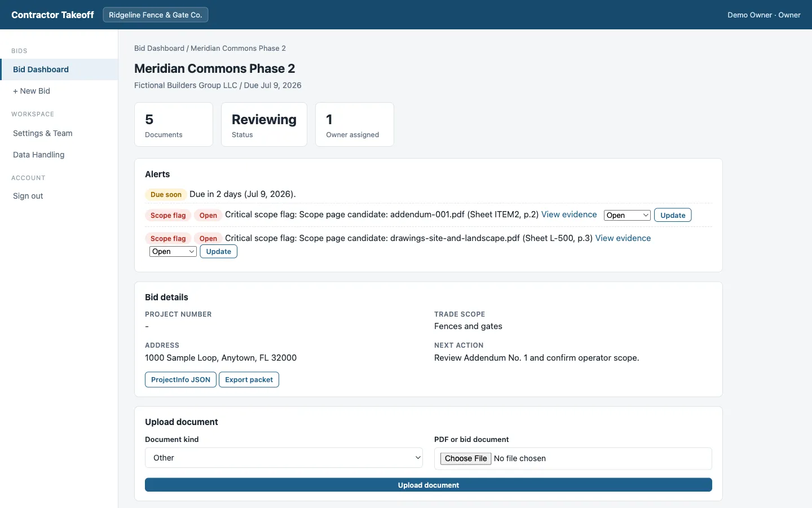Open status dropdown for addendum-001.pdf flag
The height and width of the screenshot is (508, 812).
tap(627, 215)
